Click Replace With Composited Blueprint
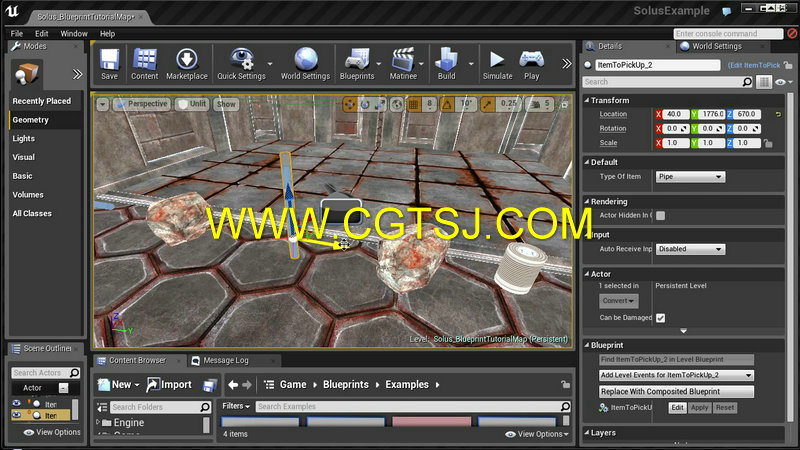Image resolution: width=800 pixels, height=450 pixels. tap(676, 391)
